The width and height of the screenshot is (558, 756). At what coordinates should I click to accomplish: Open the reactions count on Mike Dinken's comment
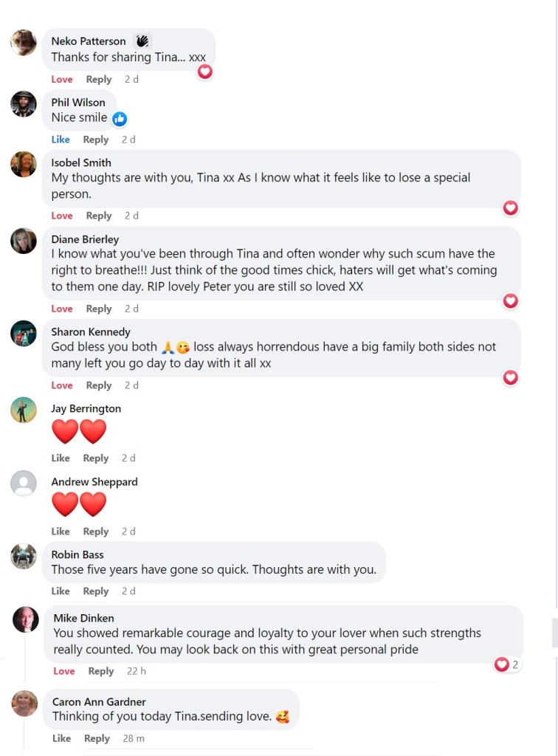507,664
